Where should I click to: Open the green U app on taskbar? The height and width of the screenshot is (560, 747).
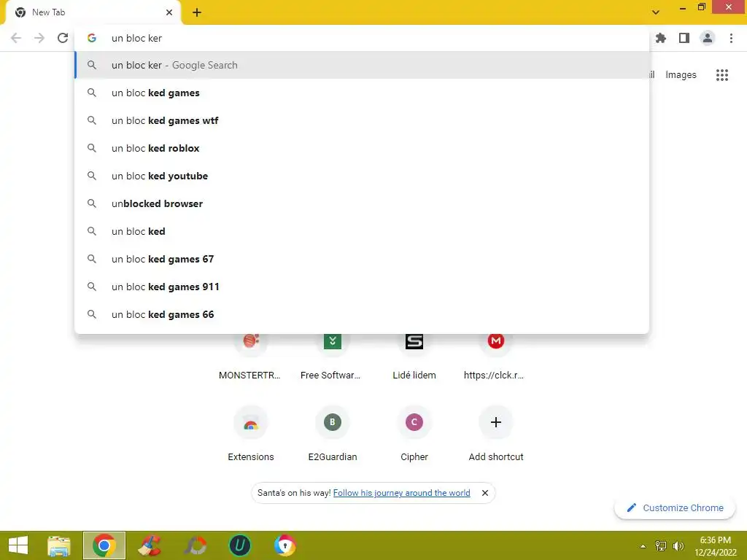(239, 545)
